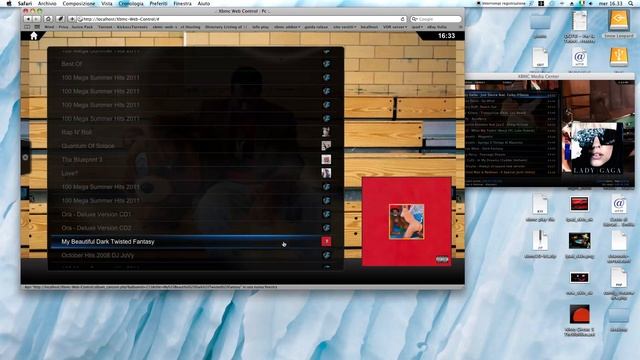Open the Vista menu

[107, 3]
